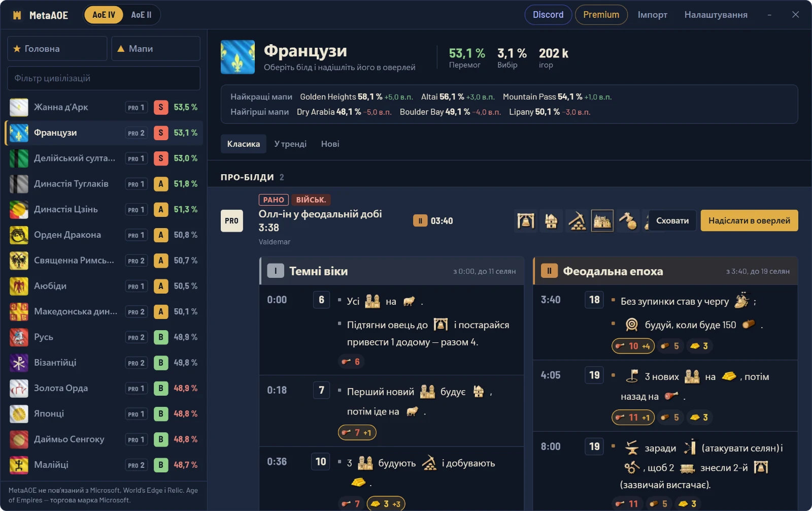Click the Byzantines flag icon

[19, 363]
